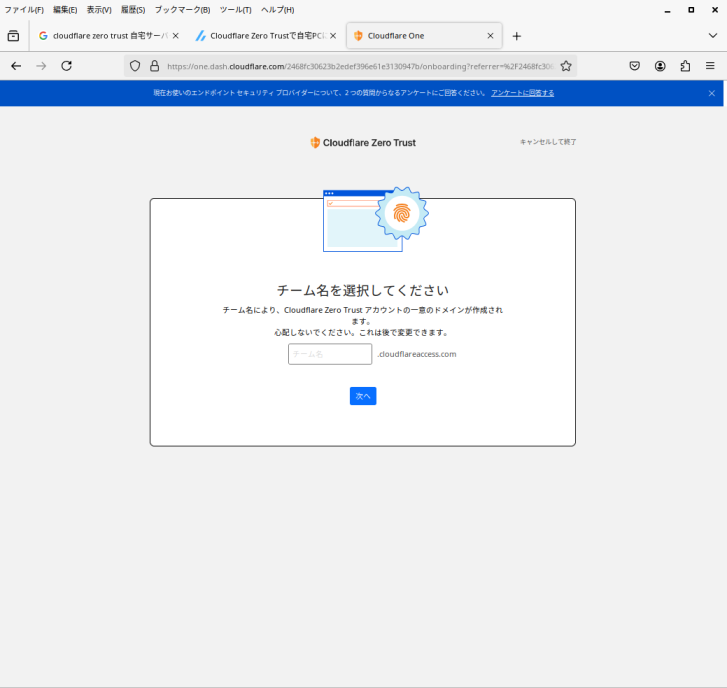Go back to the previous page
The height and width of the screenshot is (688, 727).
[16, 66]
